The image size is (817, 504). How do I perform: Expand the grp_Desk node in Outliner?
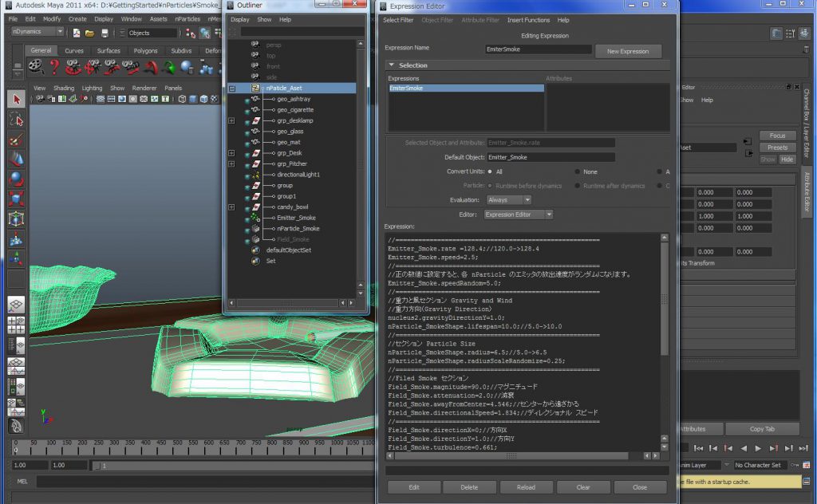tap(232, 153)
